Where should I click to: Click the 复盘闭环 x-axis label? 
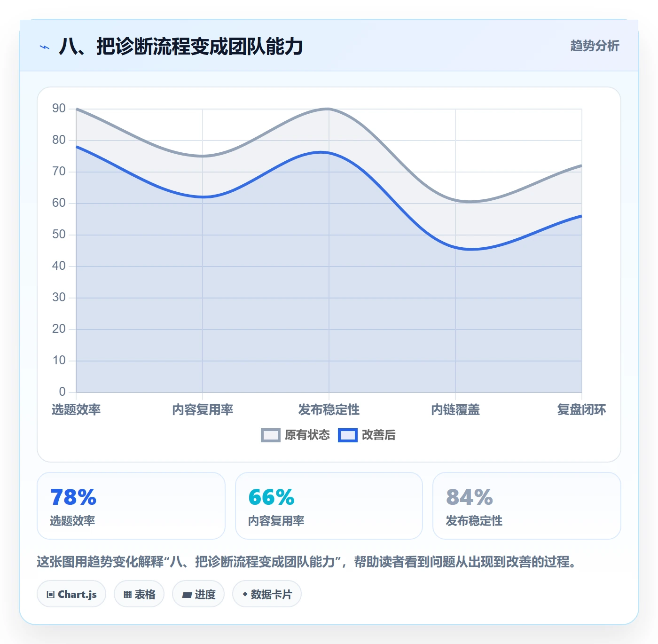click(581, 409)
